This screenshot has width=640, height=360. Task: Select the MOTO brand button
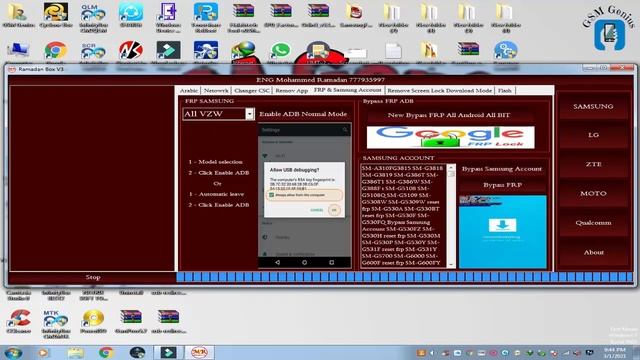(x=593, y=193)
